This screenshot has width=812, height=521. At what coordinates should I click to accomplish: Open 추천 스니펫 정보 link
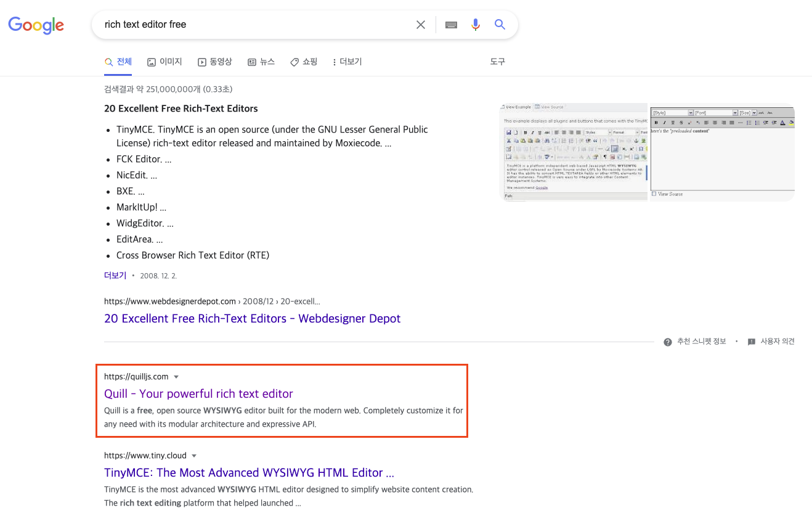click(x=701, y=342)
